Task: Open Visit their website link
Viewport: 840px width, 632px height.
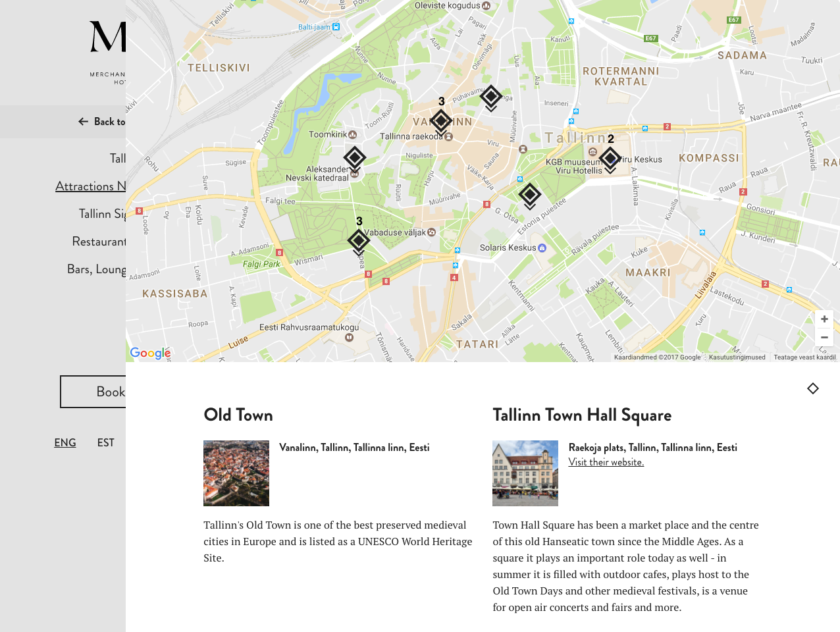Action: click(606, 462)
